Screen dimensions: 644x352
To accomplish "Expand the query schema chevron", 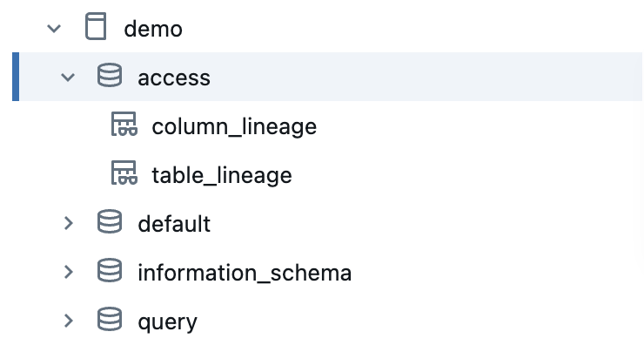I will (x=69, y=322).
